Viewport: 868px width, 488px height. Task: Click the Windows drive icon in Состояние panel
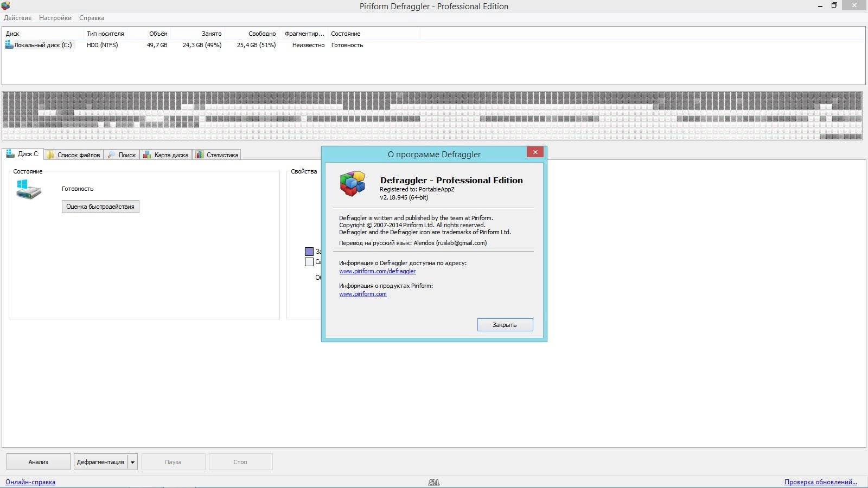click(29, 189)
